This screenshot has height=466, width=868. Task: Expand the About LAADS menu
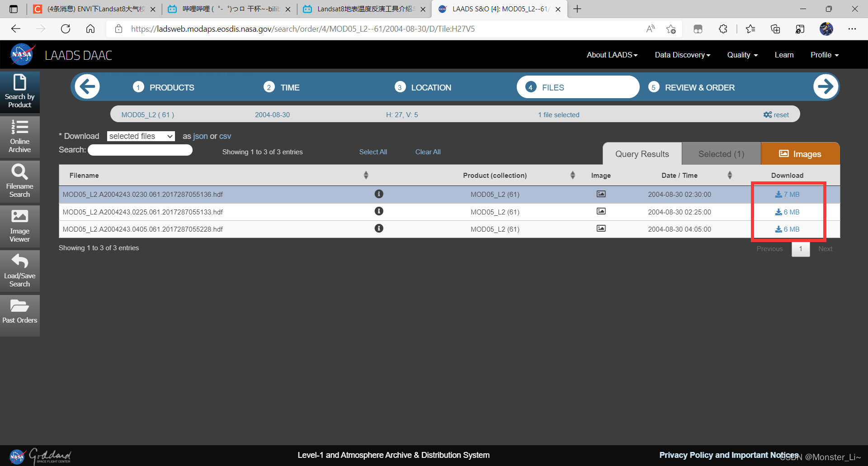point(612,55)
